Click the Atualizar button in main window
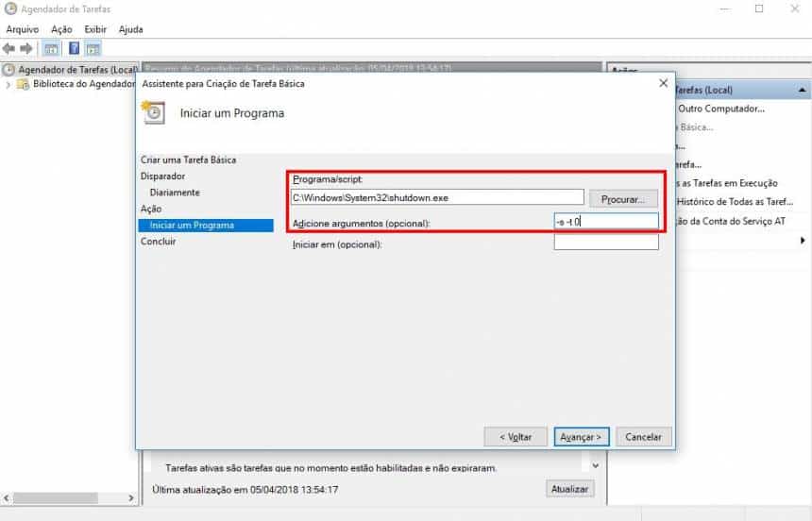The width and height of the screenshot is (812, 521). (x=569, y=488)
